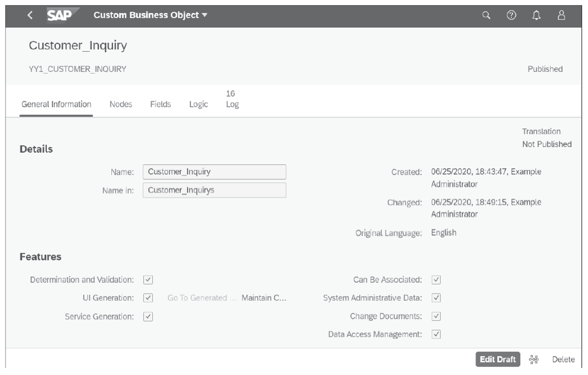Click Delete in the footer bar
Screen dimensions: 588x375
click(x=563, y=359)
